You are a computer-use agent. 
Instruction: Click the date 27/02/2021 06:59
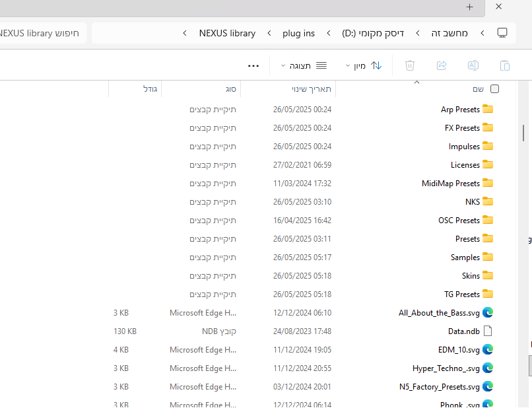click(x=302, y=164)
